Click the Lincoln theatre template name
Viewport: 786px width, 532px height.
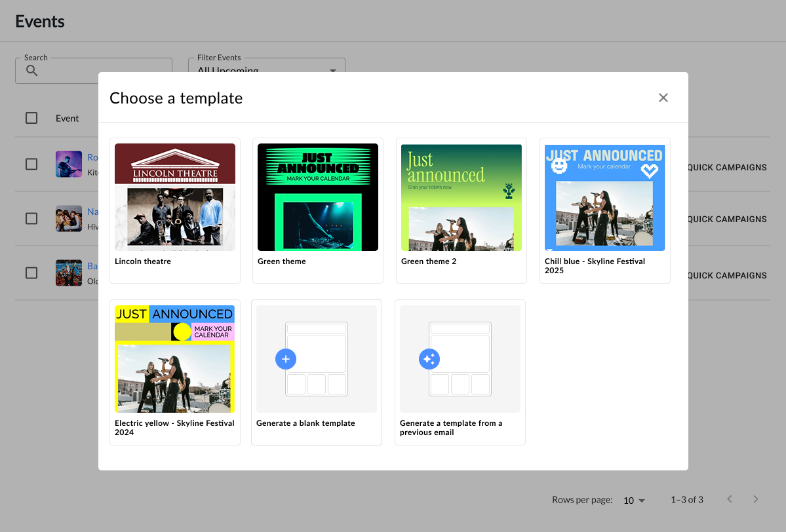point(143,261)
